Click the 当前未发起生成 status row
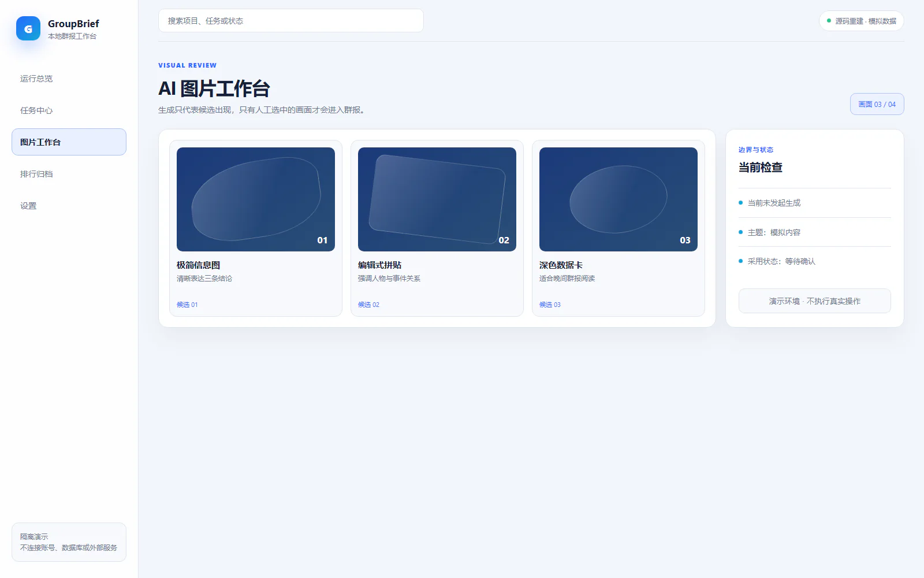Screen dimensions: 924x578 click(x=815, y=203)
